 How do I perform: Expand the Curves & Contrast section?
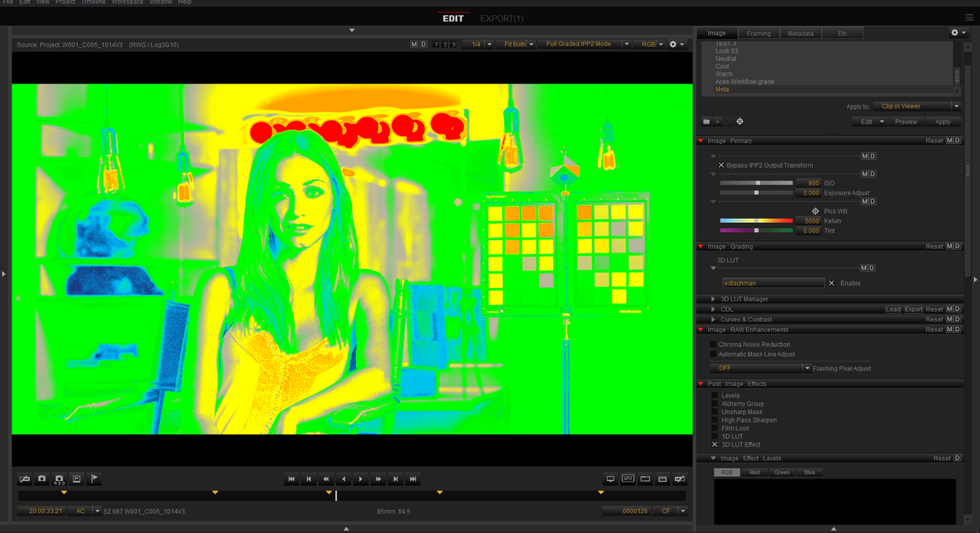(714, 319)
